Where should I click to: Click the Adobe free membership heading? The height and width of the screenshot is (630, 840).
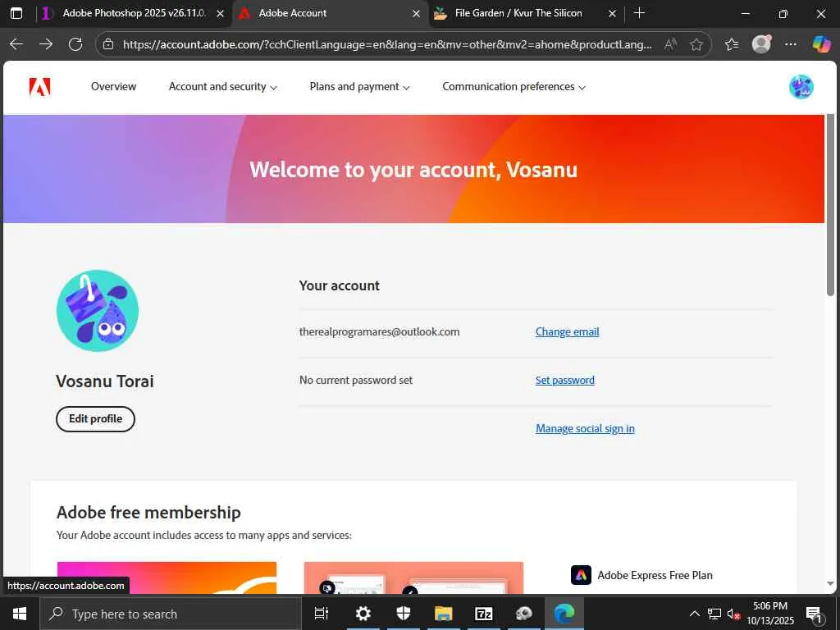[x=148, y=512]
